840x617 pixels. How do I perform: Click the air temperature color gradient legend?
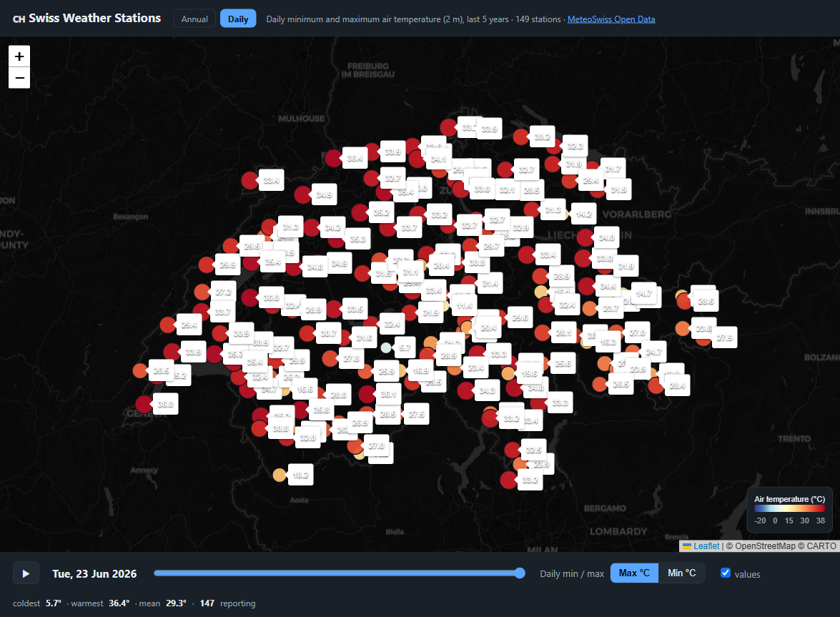pos(790,508)
